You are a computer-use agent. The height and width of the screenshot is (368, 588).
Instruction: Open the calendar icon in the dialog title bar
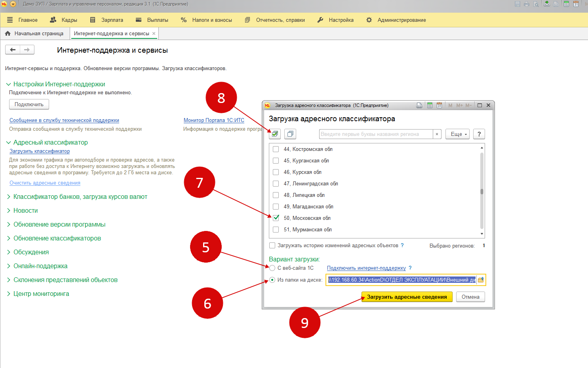(439, 105)
